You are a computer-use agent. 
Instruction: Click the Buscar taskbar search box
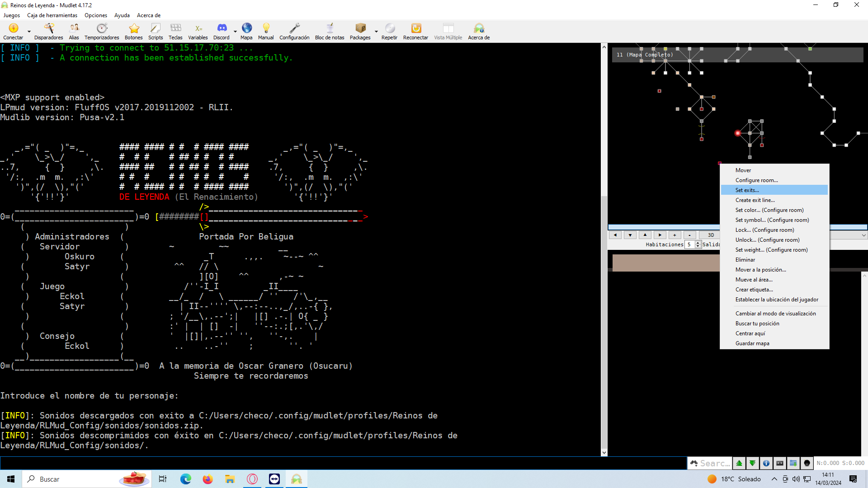point(86,479)
